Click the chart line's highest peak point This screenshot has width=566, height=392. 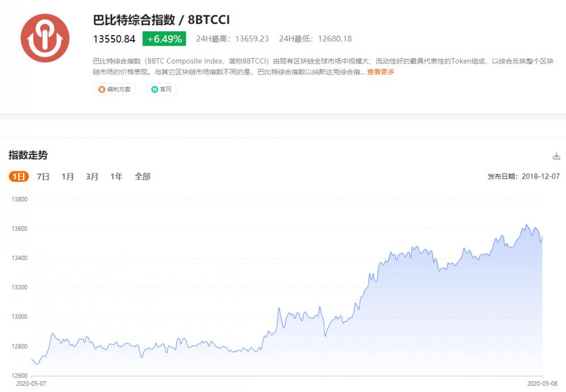526,225
